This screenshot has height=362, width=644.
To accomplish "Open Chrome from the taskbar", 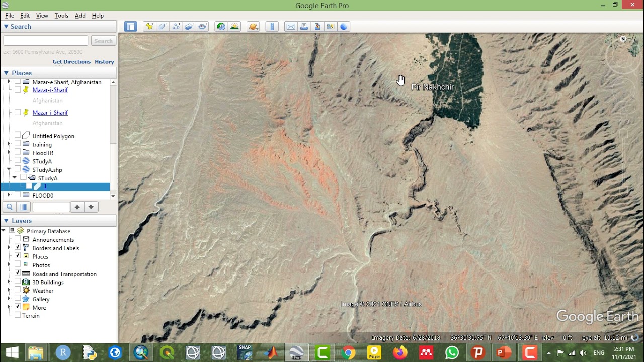I will [x=347, y=353].
